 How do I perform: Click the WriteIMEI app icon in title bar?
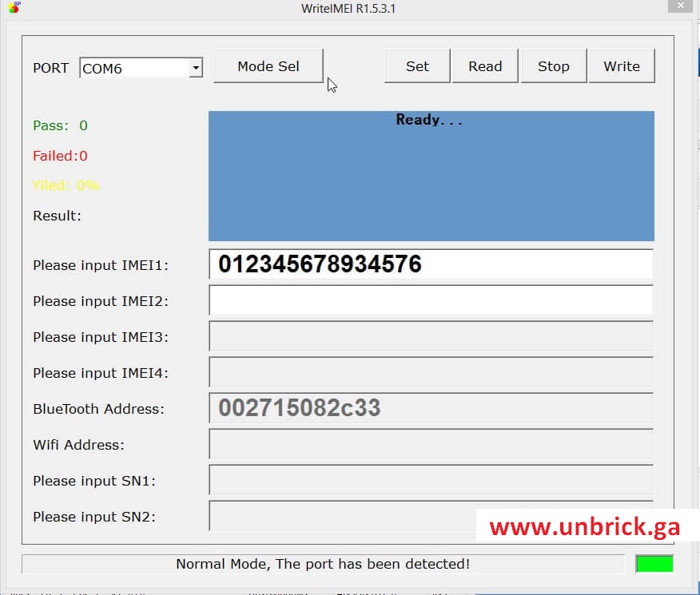click(14, 6)
